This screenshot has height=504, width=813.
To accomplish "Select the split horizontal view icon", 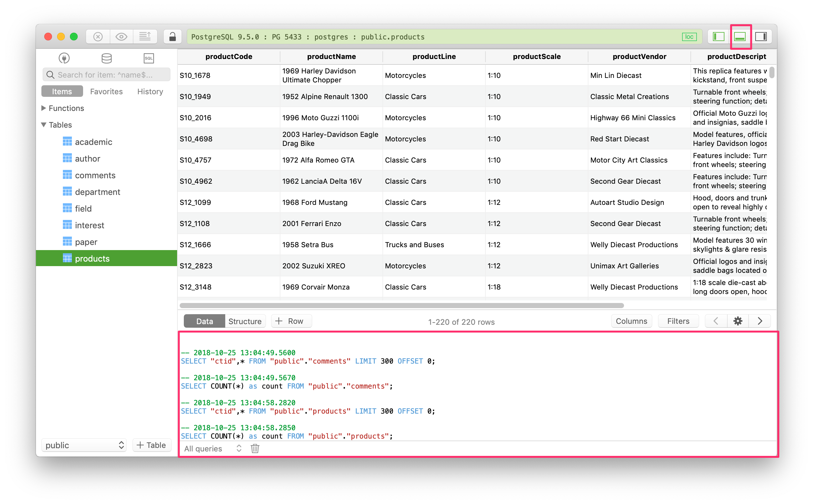I will point(739,37).
